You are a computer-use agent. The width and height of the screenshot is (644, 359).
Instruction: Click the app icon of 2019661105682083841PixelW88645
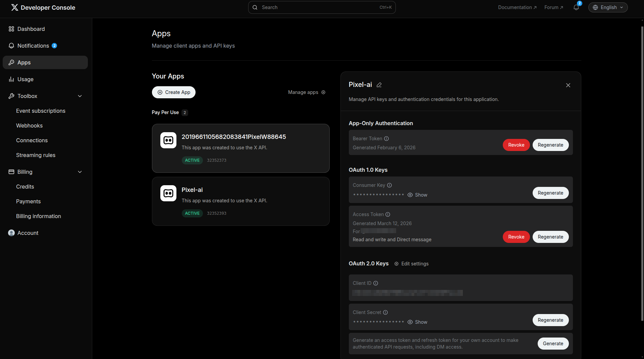pos(168,140)
